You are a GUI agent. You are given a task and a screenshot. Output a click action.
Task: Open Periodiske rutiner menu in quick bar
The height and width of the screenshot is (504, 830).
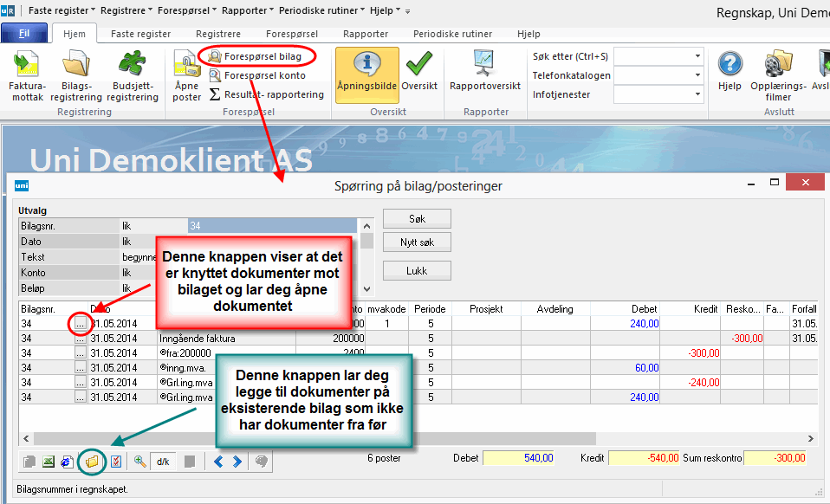point(321,10)
